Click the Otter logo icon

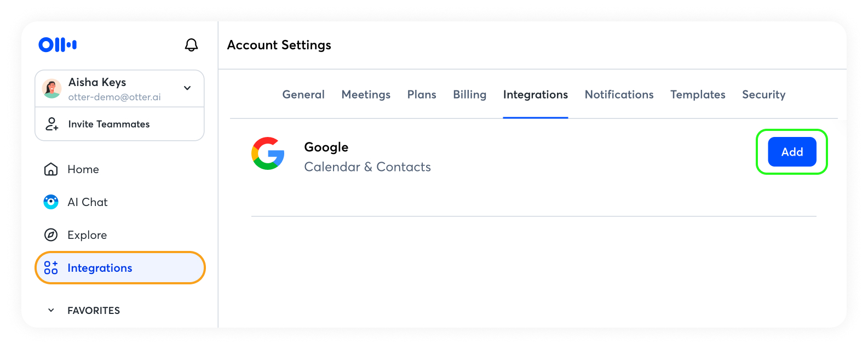pos(58,45)
